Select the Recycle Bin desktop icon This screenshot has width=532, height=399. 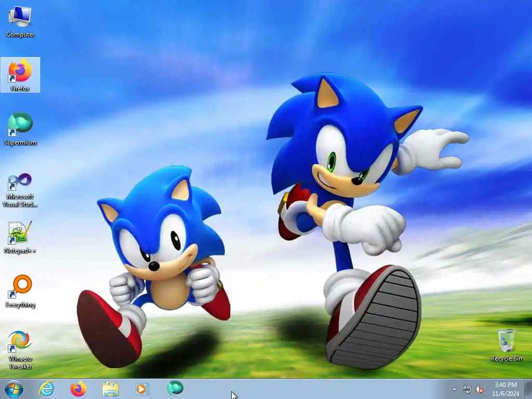click(x=506, y=345)
